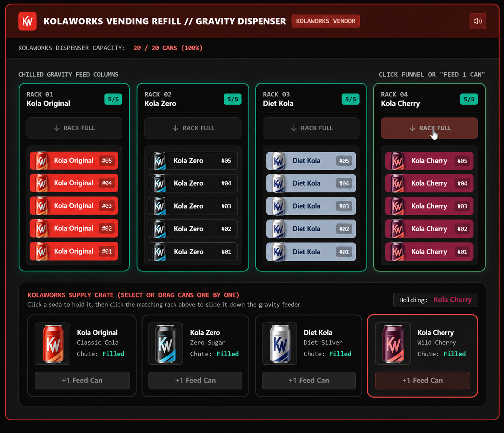This screenshot has height=433, width=504.
Task: Click the 5/5 badge on Rack 02
Action: coord(232,99)
